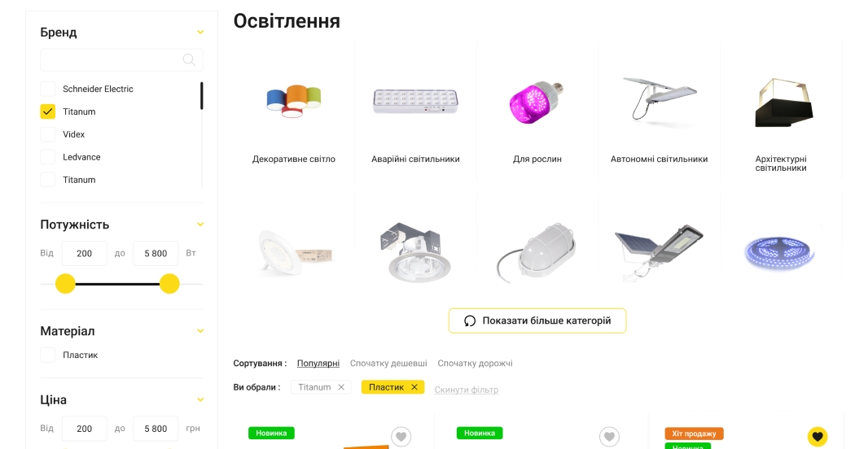868x449 pixels.
Task: Unfavorite the Хіт продажу product heart
Action: tap(818, 436)
